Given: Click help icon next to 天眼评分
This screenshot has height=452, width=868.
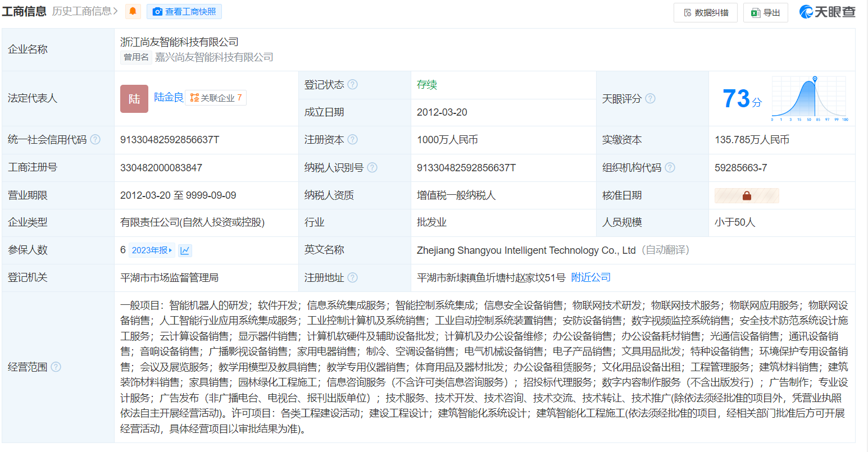Looking at the screenshot, I should pyautogui.click(x=650, y=98).
